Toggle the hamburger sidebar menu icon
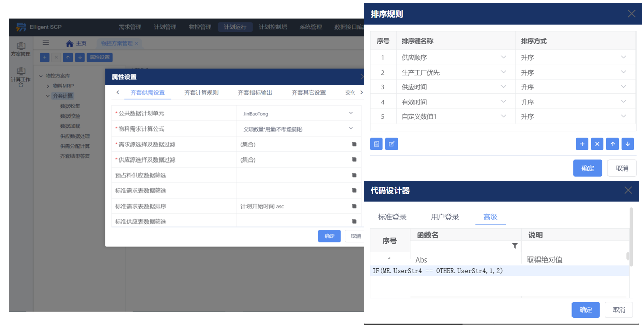This screenshot has height=325, width=644. pyautogui.click(x=46, y=42)
